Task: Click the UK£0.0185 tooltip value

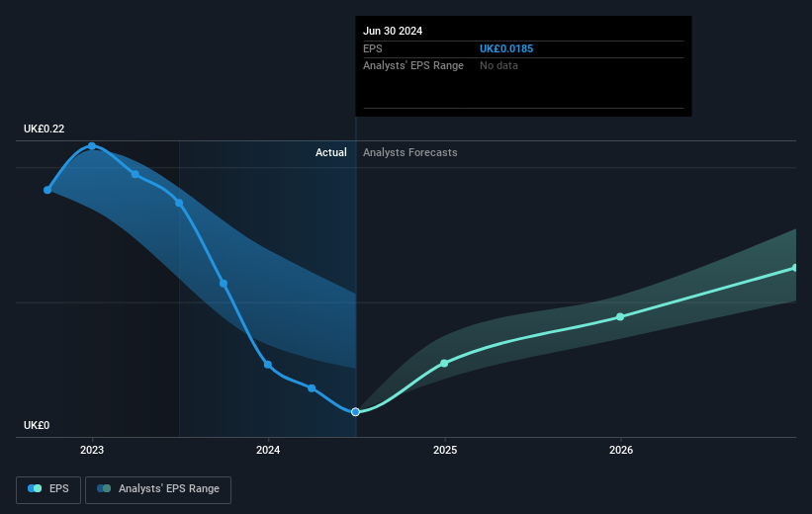Action: coord(506,48)
